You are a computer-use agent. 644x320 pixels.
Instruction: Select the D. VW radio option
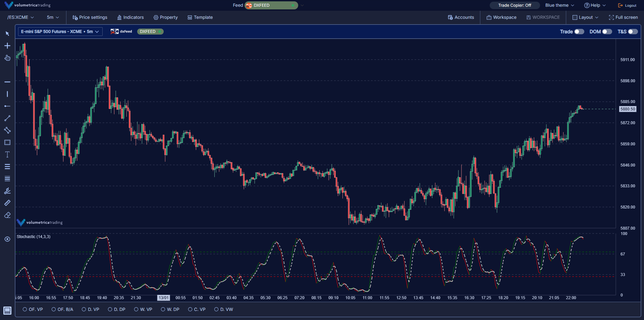pyautogui.click(x=216, y=309)
